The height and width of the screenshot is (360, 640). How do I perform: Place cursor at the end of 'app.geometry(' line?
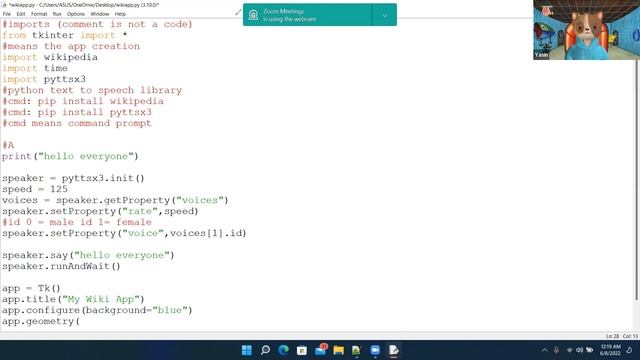(81, 321)
